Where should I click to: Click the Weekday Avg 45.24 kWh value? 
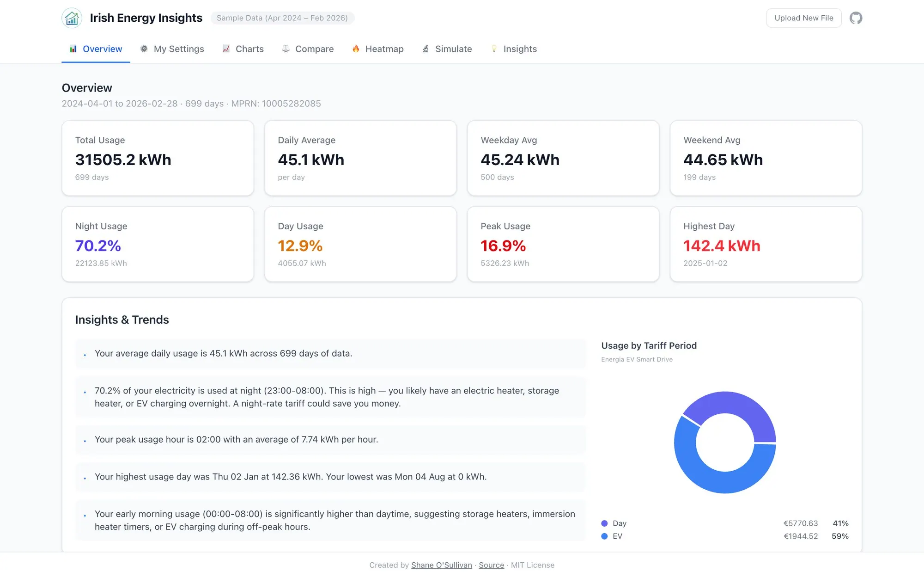(x=520, y=160)
